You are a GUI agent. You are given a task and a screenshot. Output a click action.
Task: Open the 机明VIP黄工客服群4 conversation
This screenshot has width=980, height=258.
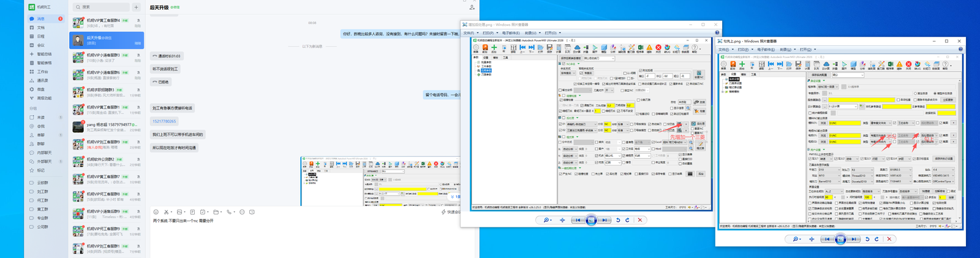pos(107,23)
